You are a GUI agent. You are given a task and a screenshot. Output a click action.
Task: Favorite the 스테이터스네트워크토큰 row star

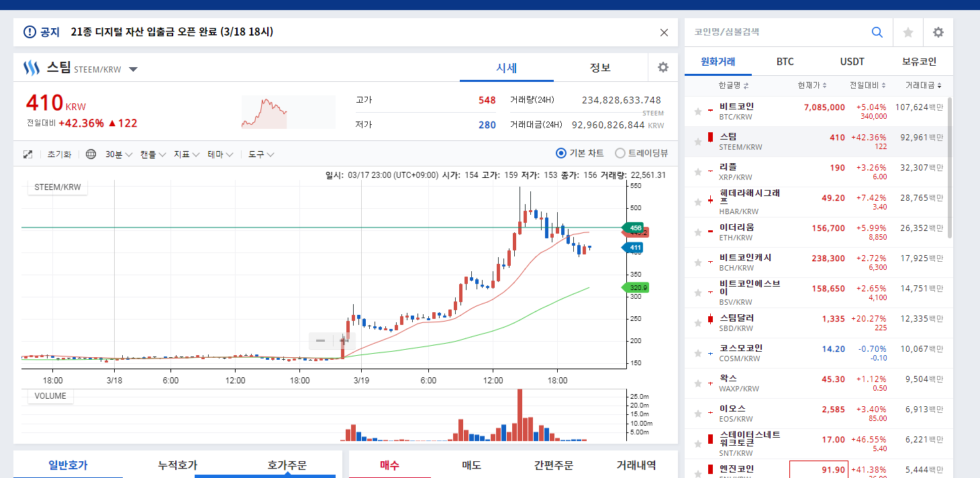[x=698, y=444]
